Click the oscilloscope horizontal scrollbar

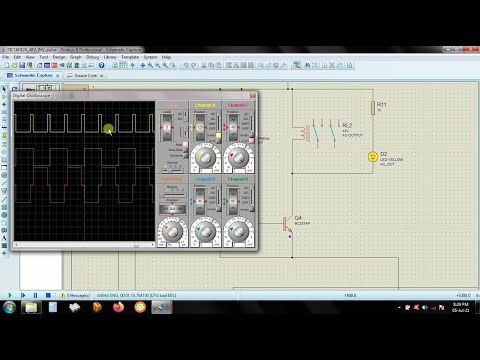tap(84, 244)
